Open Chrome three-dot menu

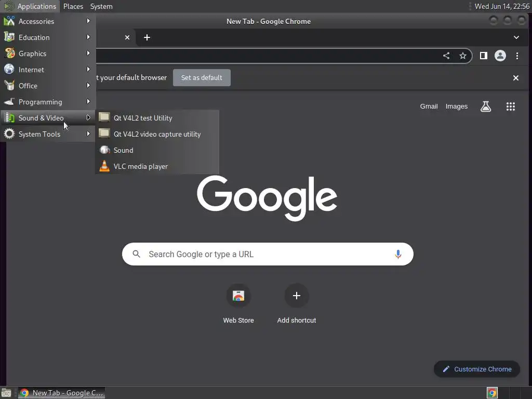[x=517, y=56]
